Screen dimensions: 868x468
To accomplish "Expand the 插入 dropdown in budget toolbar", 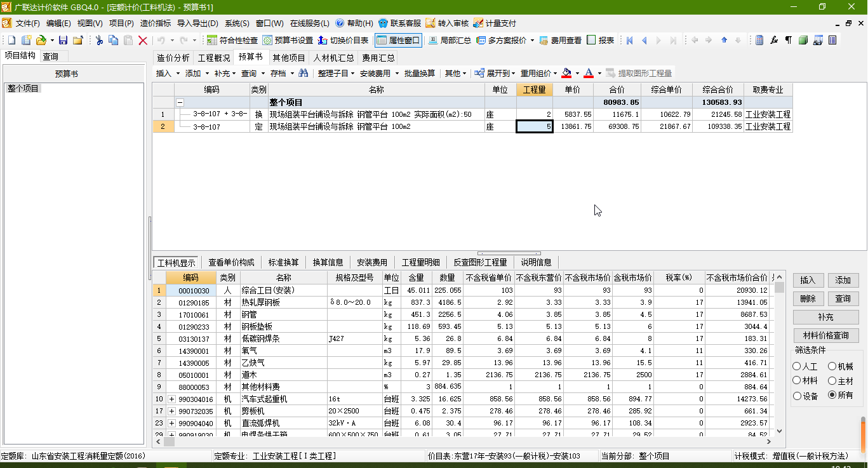I will tap(178, 73).
